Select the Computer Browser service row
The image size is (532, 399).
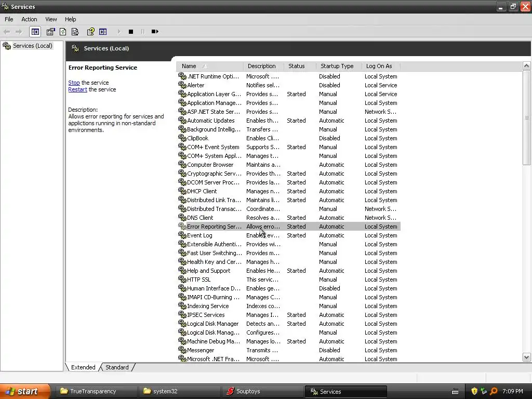(x=289, y=165)
